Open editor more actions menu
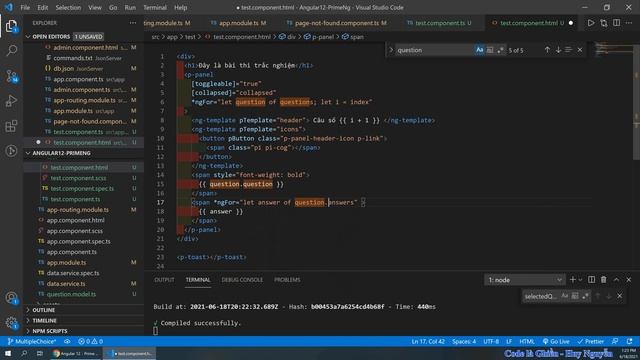 click(x=629, y=23)
